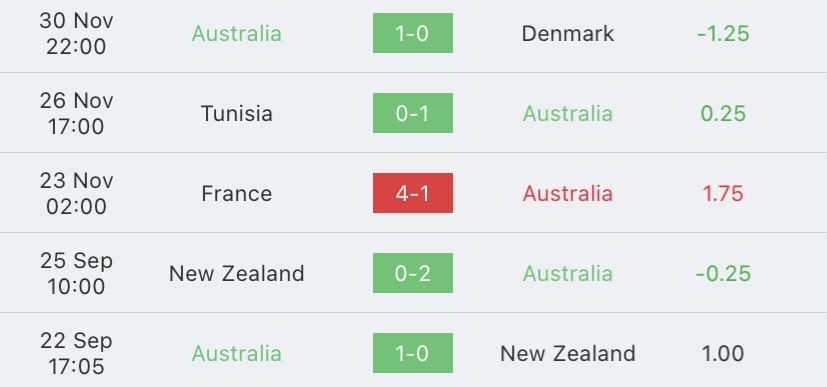Click the 1.00 handicap value
Image resolution: width=827 pixels, height=387 pixels.
[723, 353]
